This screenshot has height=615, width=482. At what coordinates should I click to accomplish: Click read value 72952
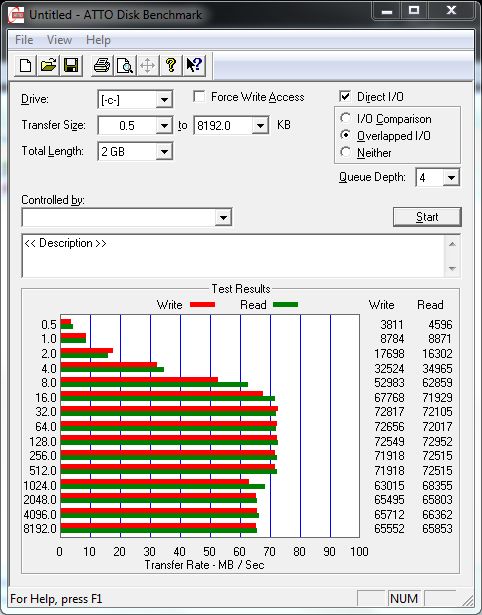437,442
